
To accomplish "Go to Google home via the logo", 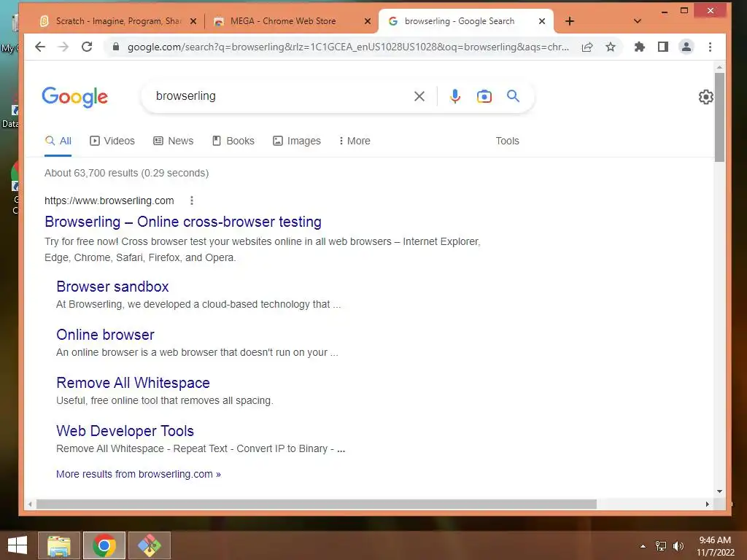I will point(75,97).
